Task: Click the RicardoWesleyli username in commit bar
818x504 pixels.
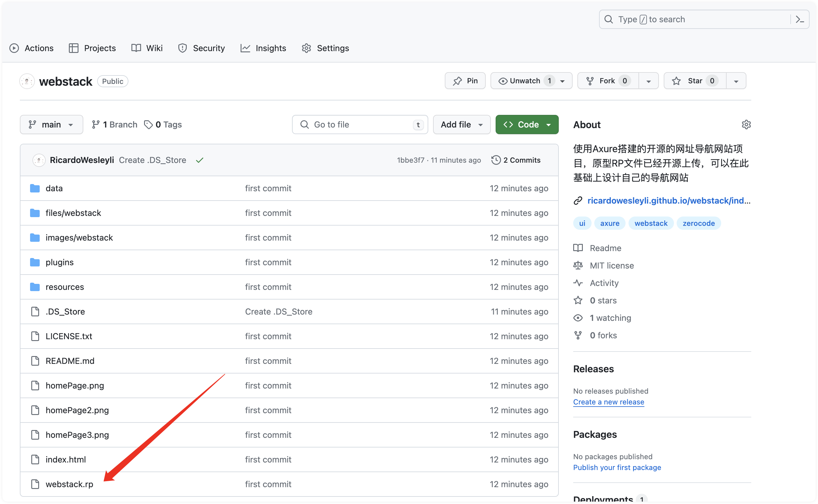Action: 82,160
